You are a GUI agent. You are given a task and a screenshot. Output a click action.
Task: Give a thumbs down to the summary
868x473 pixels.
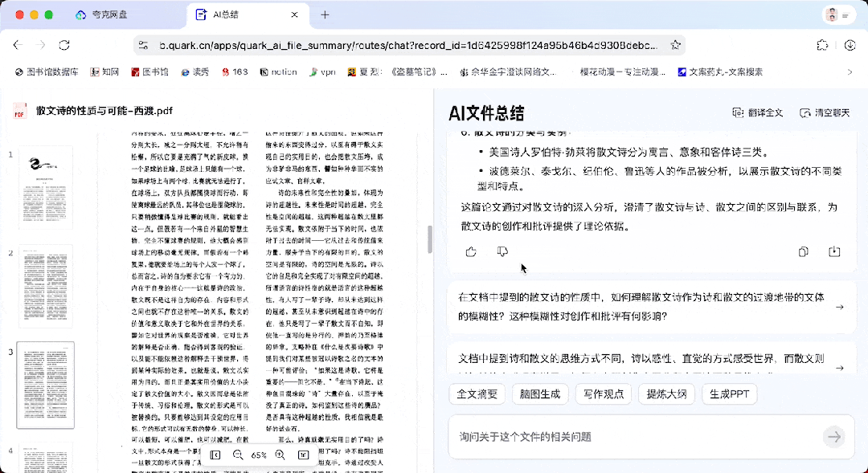[x=502, y=251]
